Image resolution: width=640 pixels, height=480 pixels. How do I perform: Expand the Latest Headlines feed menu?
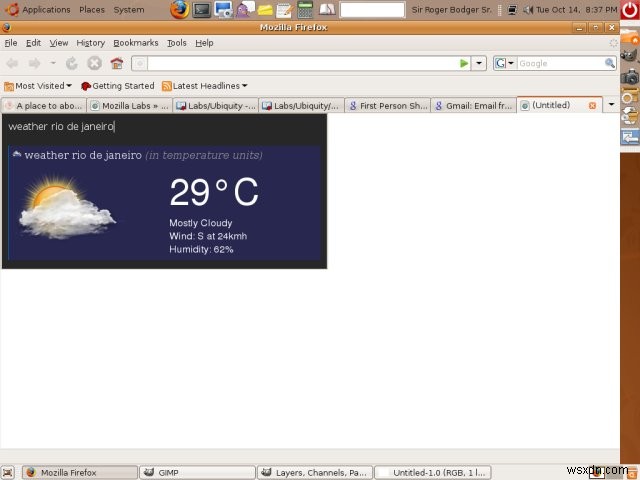click(205, 86)
